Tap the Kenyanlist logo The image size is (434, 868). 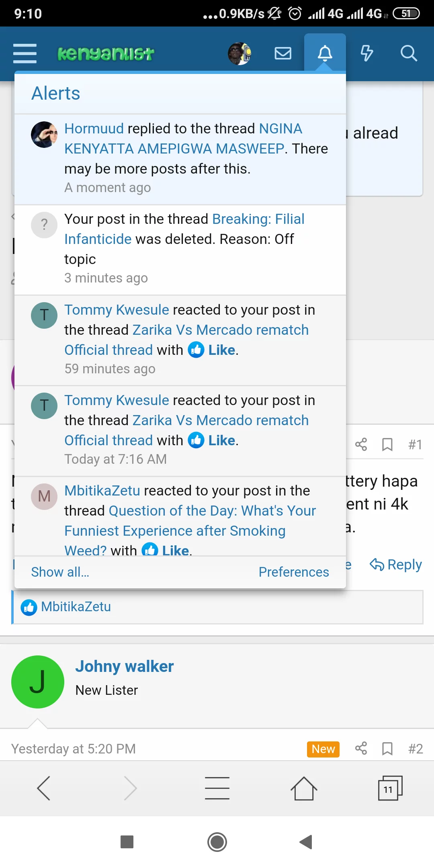pos(106,53)
